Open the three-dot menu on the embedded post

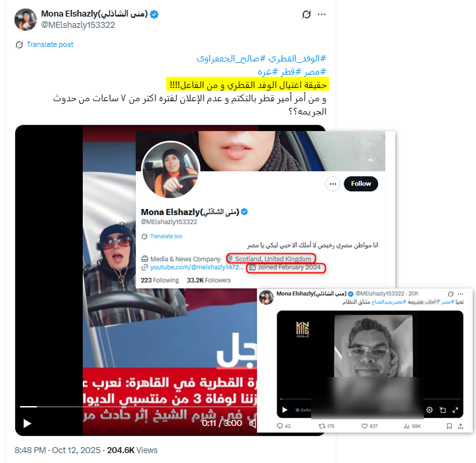click(x=461, y=294)
